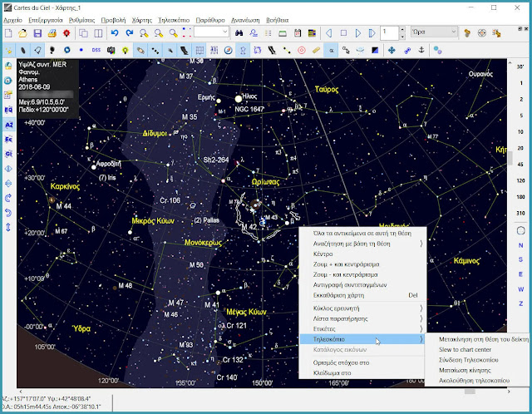The height and width of the screenshot is (414, 532).
Task: Choose 'Αντιγραφή συντεταγμένων' context entry
Action: click(362, 284)
